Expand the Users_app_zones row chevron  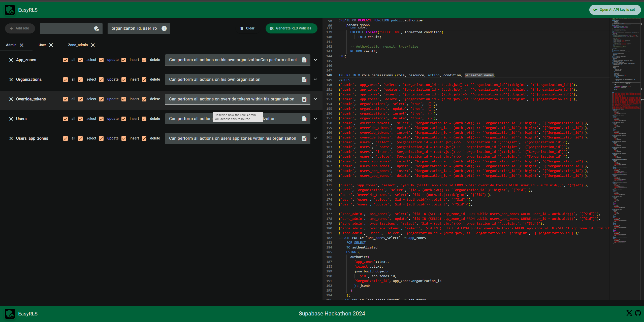(x=315, y=138)
